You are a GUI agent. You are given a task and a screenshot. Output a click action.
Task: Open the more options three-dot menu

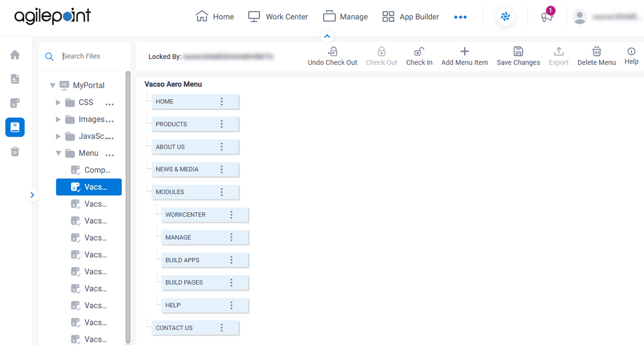coord(460,17)
